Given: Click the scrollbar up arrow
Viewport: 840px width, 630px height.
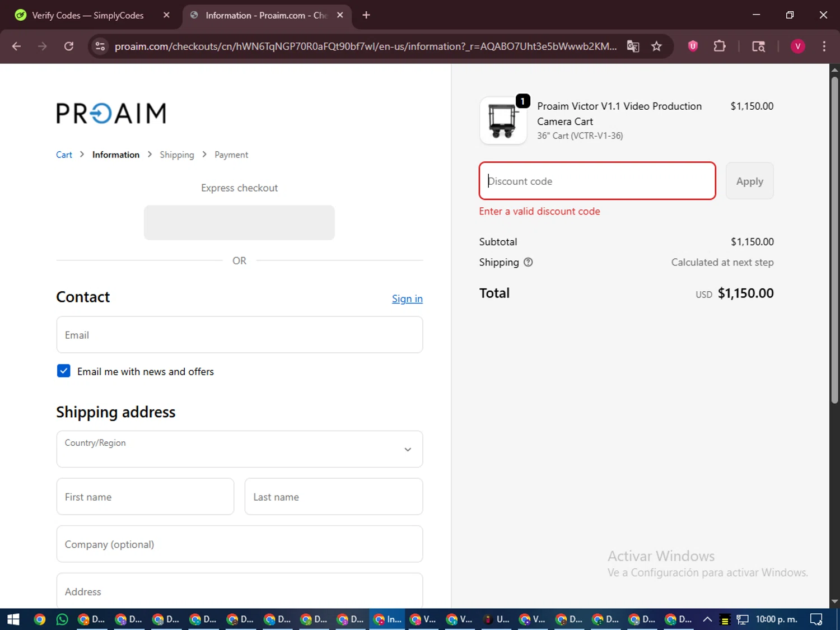Looking at the screenshot, I should coord(834,70).
